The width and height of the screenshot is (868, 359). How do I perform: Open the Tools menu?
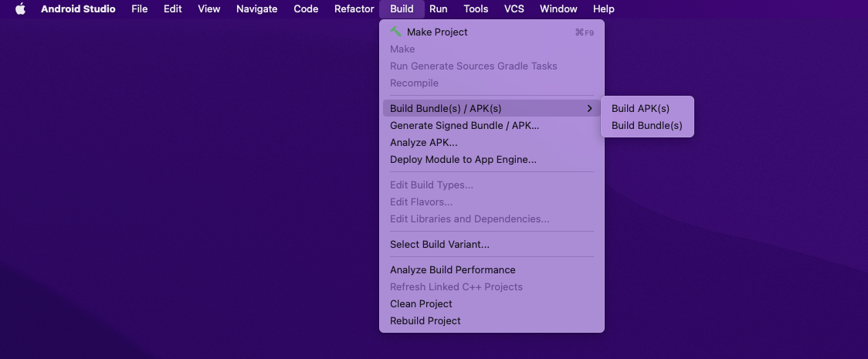point(476,8)
